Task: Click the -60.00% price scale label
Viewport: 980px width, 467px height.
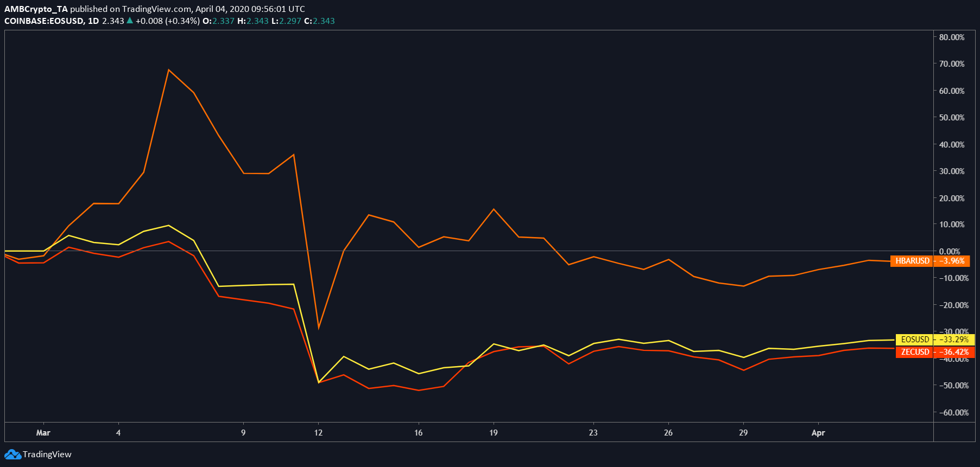Action: (x=953, y=413)
